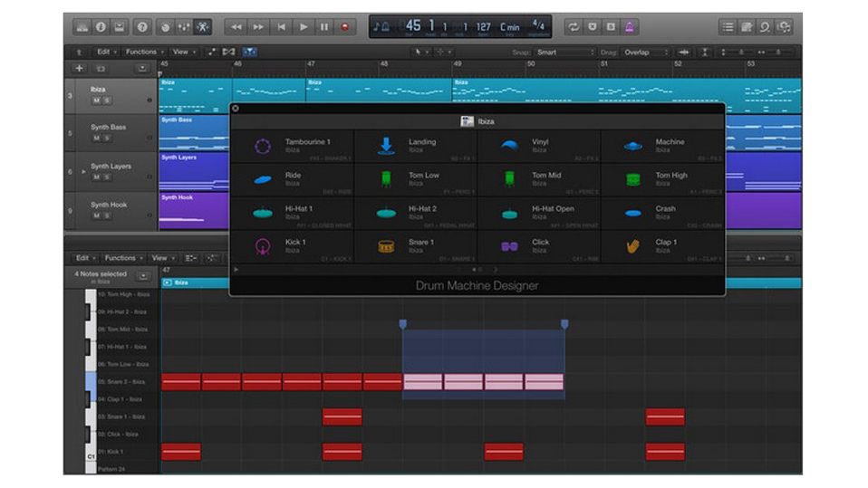868x488 pixels.
Task: Expand Drum Machine Designer disclosure triangle
Action: (236, 270)
